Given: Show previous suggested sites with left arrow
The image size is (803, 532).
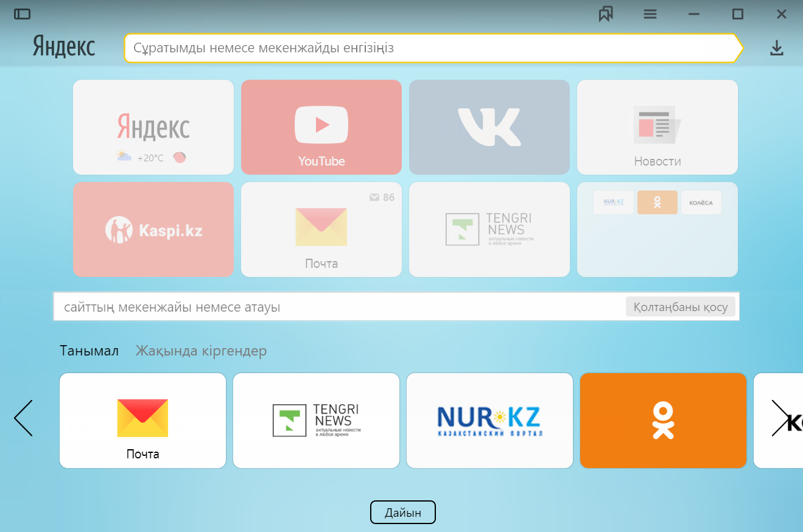Looking at the screenshot, I should pos(23,418).
